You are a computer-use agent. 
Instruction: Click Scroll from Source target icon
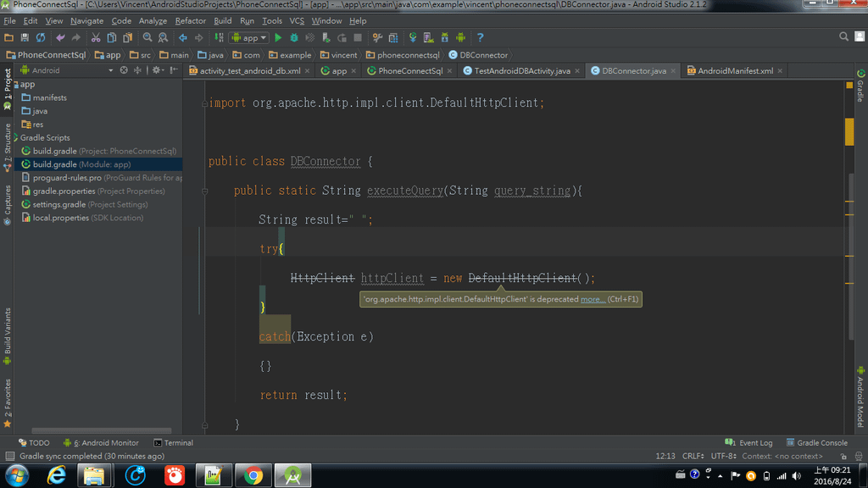124,70
